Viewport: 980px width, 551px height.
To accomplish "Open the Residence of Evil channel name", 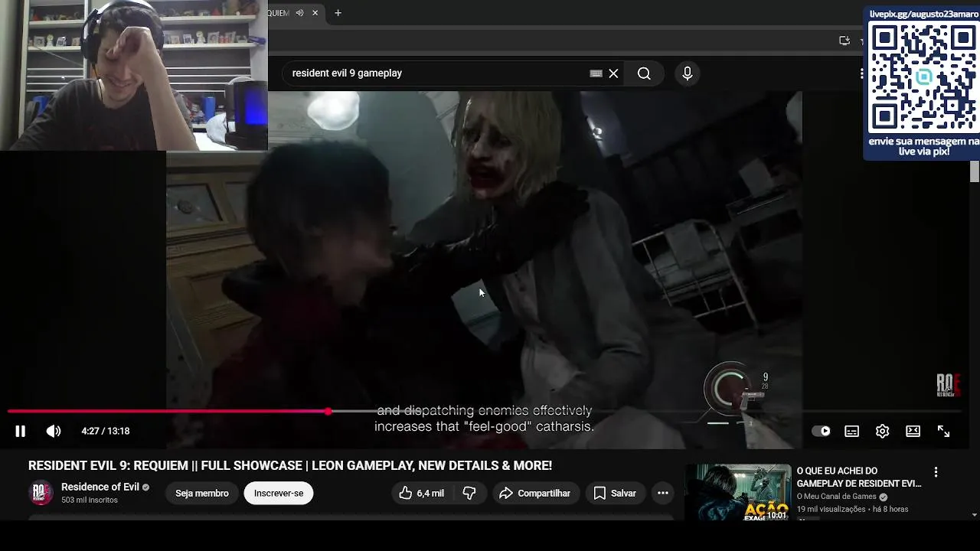I will point(100,487).
